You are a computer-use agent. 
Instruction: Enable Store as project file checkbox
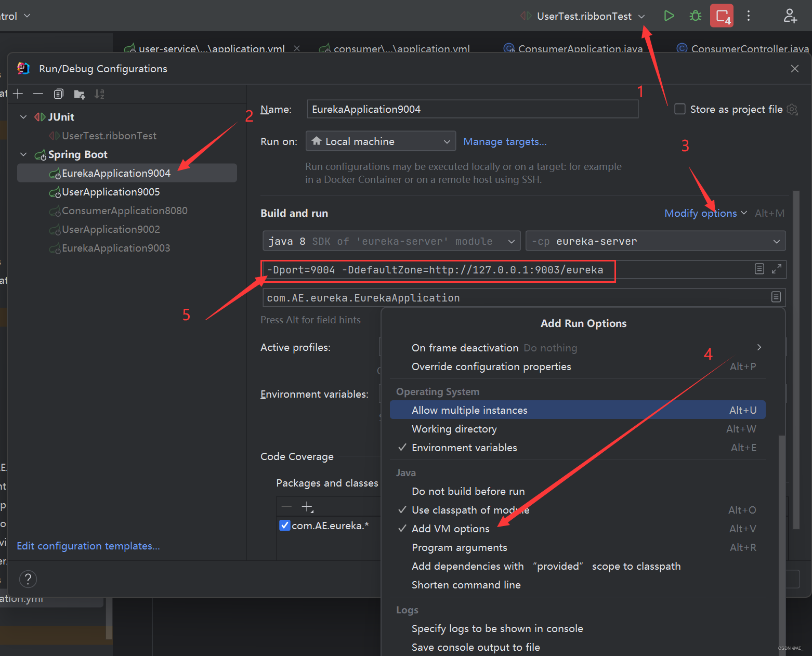click(679, 109)
